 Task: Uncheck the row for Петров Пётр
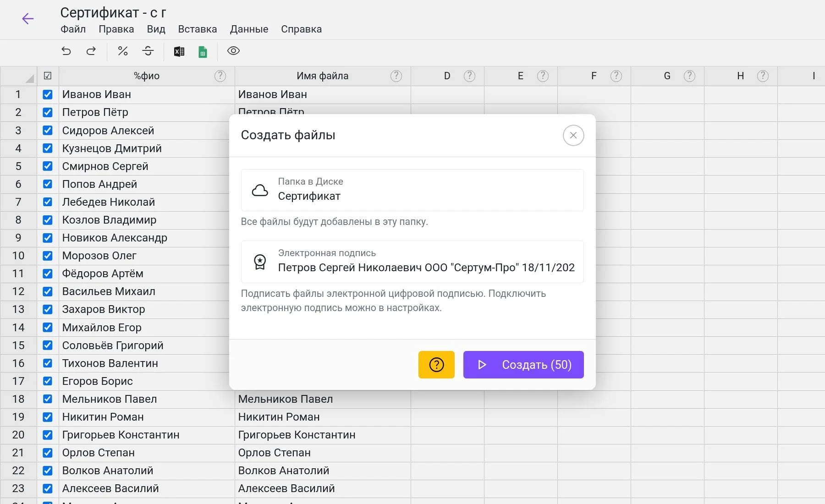[x=48, y=112]
